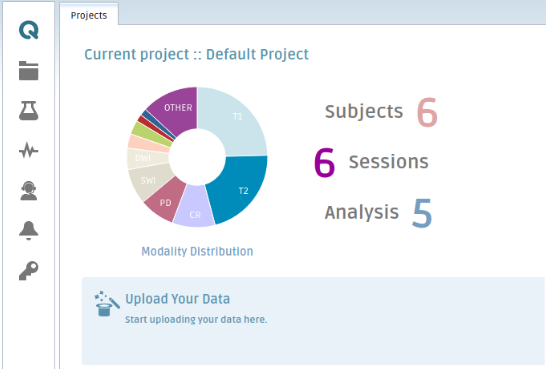The width and height of the screenshot is (546, 369).
Task: Click the Analysis count 5
Action: pos(422,212)
